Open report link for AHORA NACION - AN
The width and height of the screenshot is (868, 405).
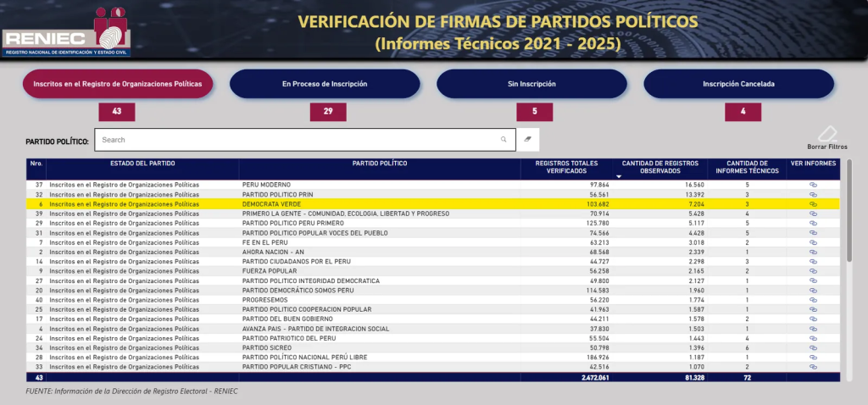coord(813,252)
